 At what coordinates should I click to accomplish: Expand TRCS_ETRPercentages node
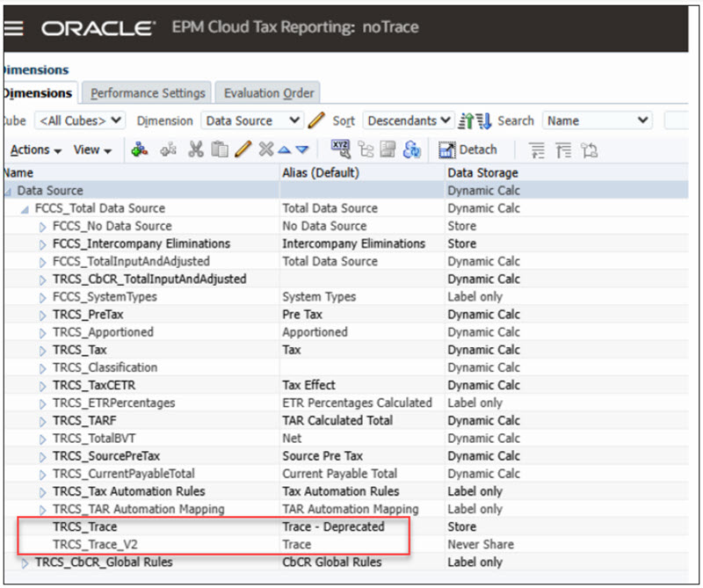pos(42,403)
